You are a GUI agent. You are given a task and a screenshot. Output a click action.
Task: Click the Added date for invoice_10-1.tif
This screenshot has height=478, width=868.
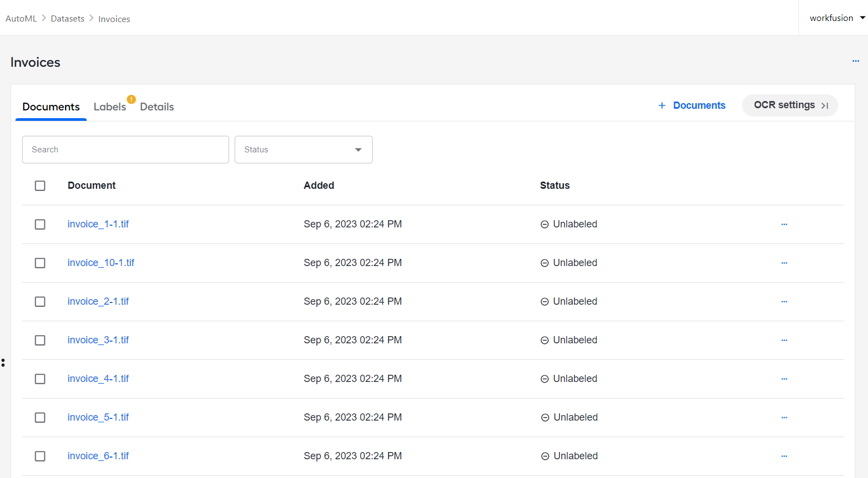coord(353,263)
